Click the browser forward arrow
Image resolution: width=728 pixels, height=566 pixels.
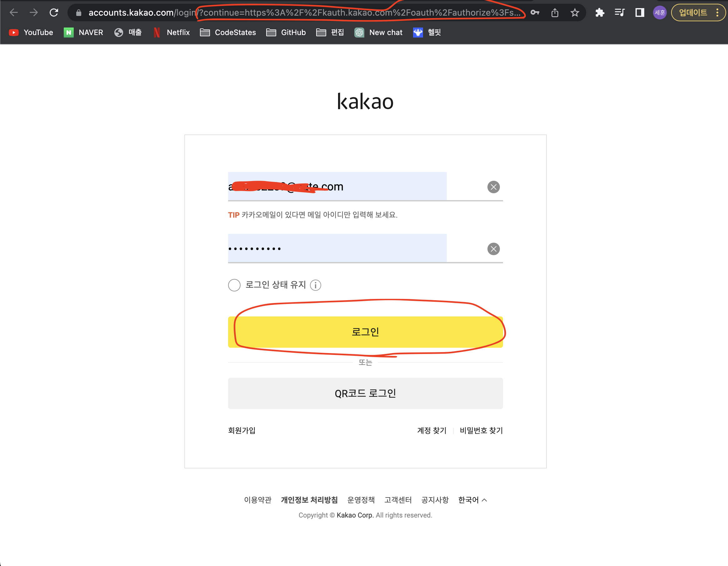[34, 13]
